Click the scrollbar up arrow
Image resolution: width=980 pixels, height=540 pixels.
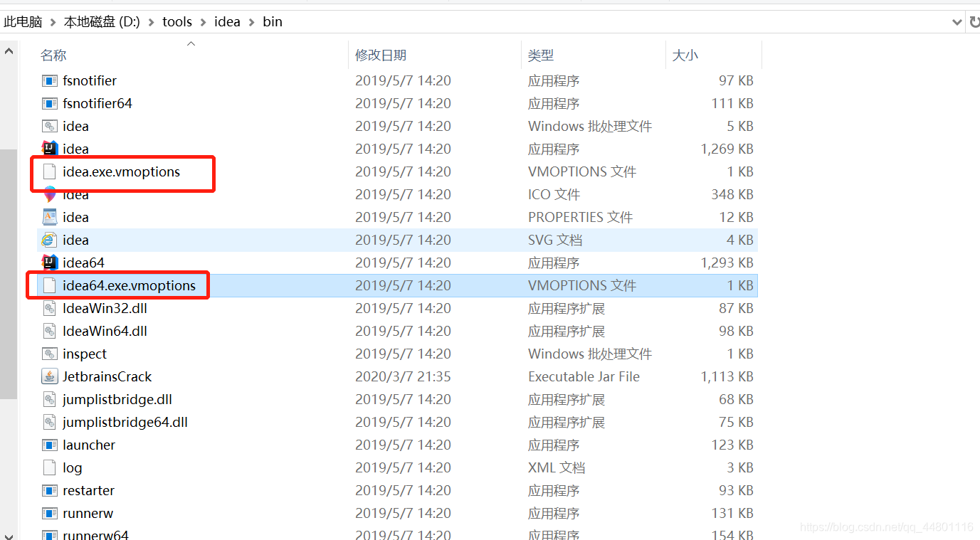coord(9,51)
